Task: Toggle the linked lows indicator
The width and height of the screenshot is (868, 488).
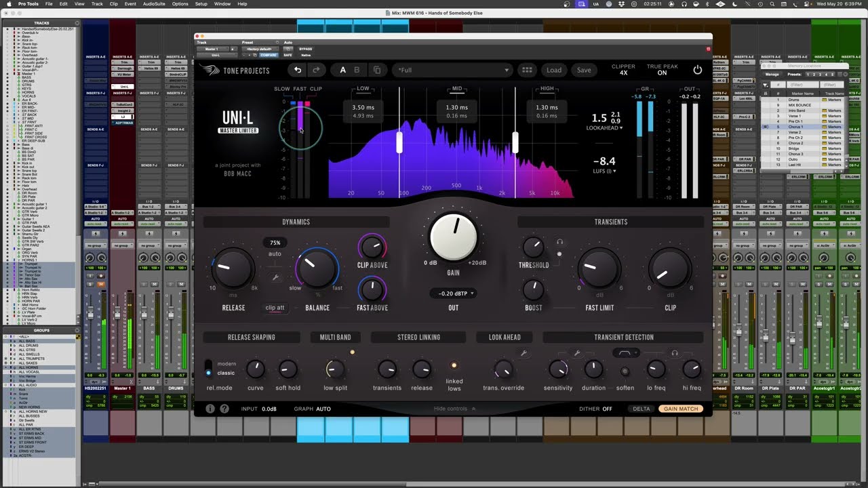Action: coord(454,366)
